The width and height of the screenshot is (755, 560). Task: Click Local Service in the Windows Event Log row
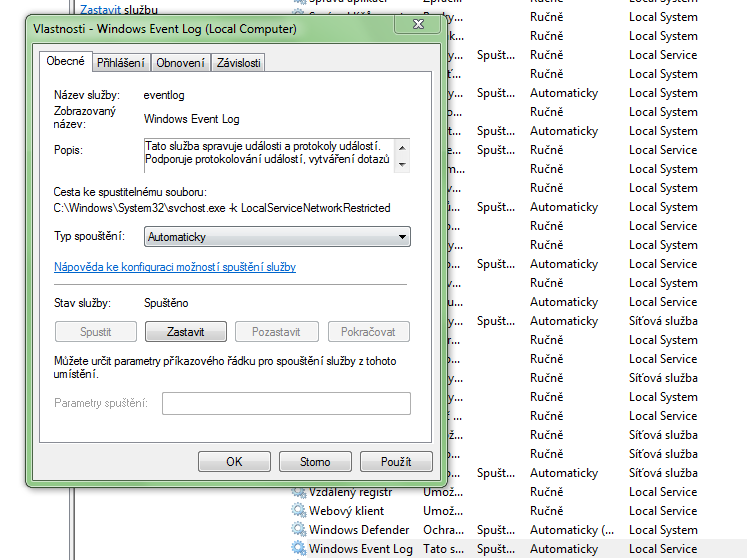(663, 548)
